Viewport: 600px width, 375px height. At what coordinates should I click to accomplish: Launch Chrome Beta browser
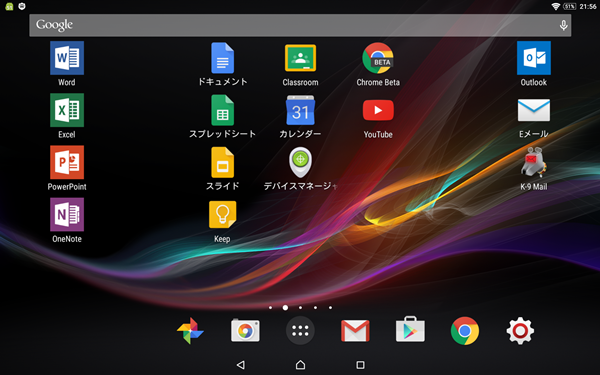pos(378,58)
